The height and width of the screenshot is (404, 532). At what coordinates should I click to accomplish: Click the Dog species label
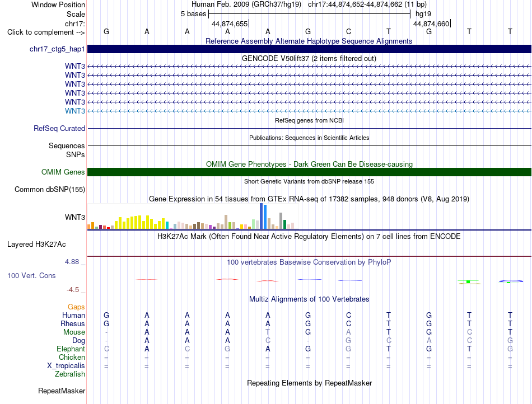[79, 341]
